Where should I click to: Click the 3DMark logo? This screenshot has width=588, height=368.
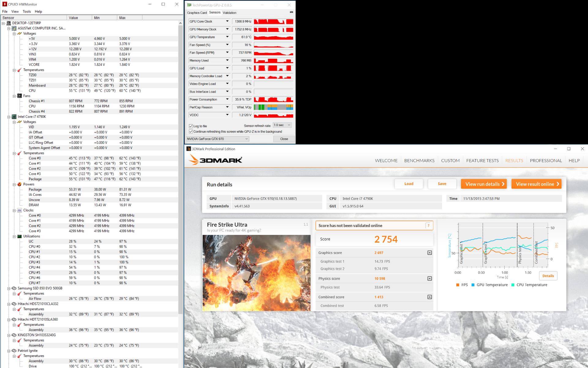pyautogui.click(x=216, y=160)
